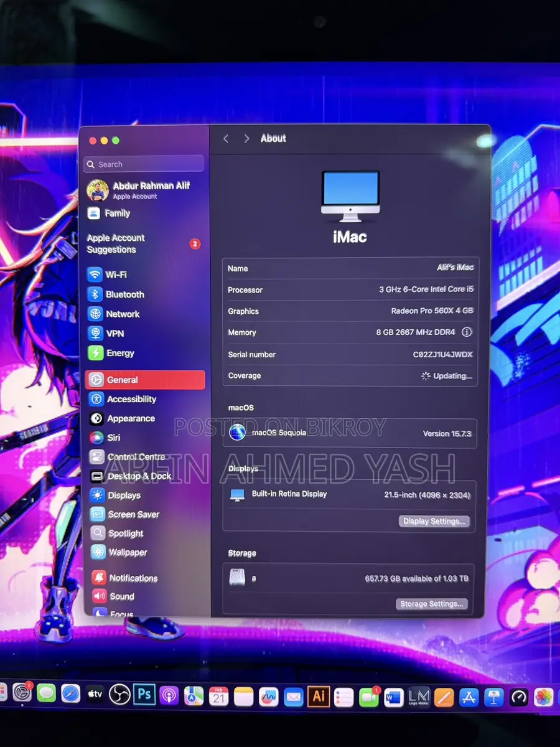This screenshot has width=560, height=747.
Task: Open Podcasts from the Dock
Action: click(169, 695)
